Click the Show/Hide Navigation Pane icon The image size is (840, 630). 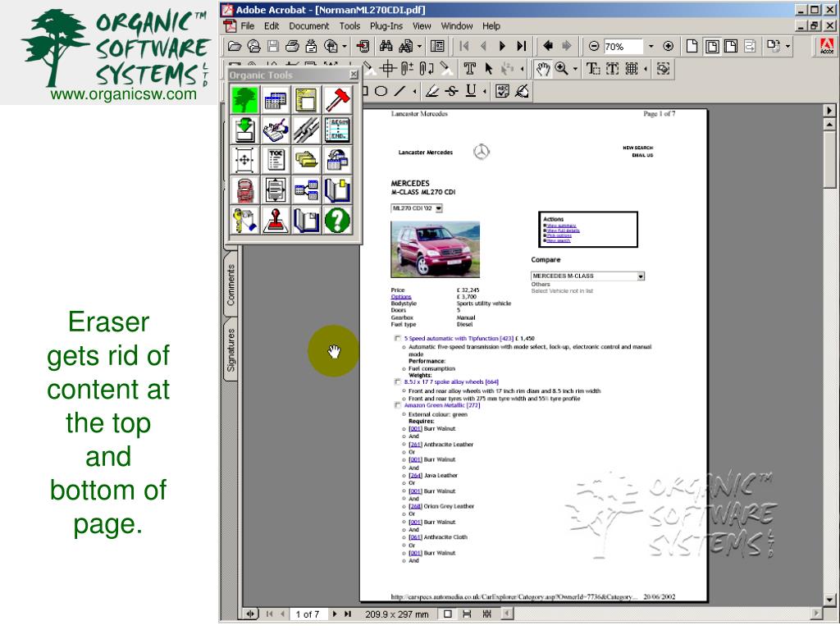coord(437,47)
